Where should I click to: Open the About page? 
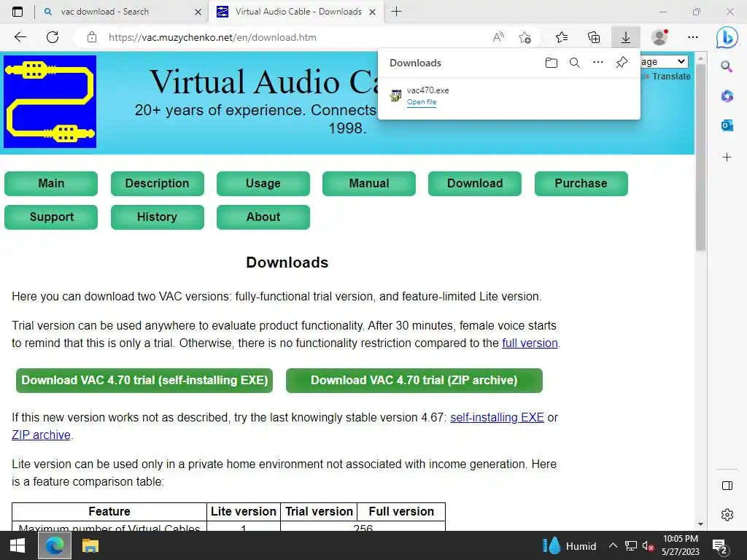tap(263, 217)
